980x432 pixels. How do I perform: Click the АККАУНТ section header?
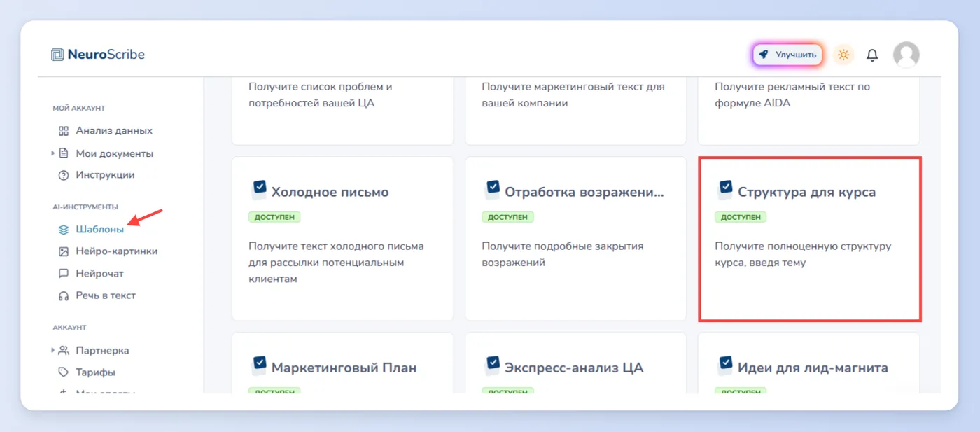click(69, 328)
